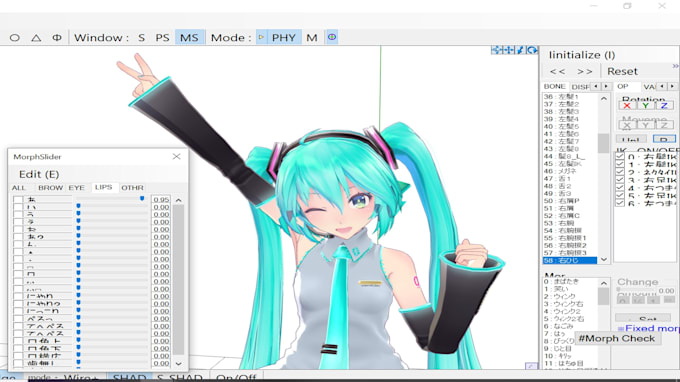Select morph row 1 笑い in the morph list
This screenshot has height=382, width=680.
569,289
